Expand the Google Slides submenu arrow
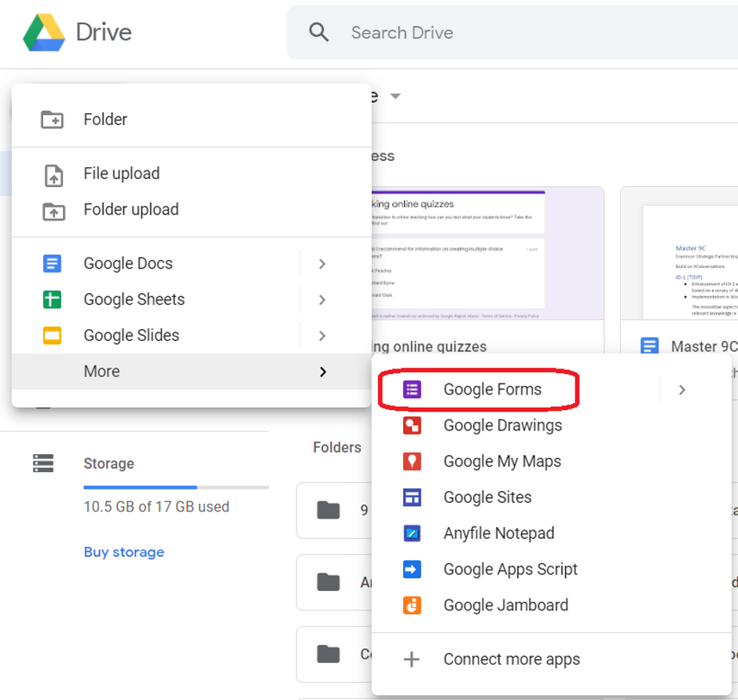Viewport: 738px width, 700px height. click(x=322, y=336)
